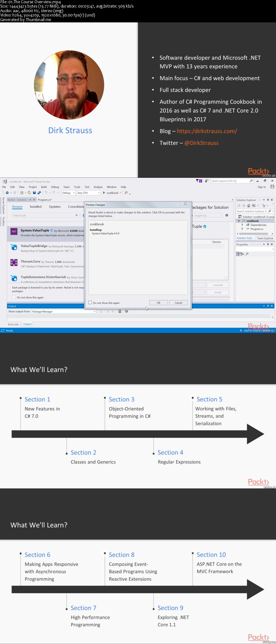Click OK in the Preview Changes dialog
Viewport: 276px width, 644px height.
158,303
